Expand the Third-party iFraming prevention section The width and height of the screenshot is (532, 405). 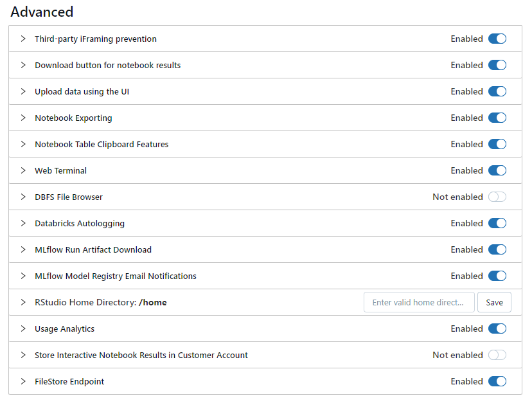coord(23,39)
